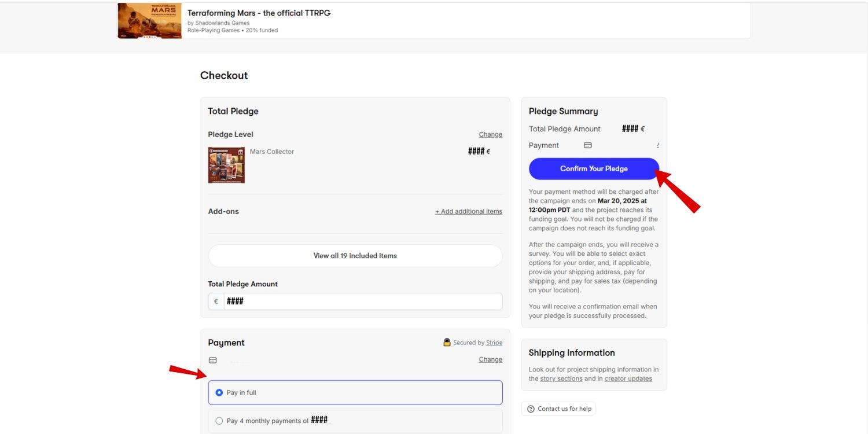Click the Terraforming Mars project banner thumbnail
The width and height of the screenshot is (868, 434).
click(149, 21)
